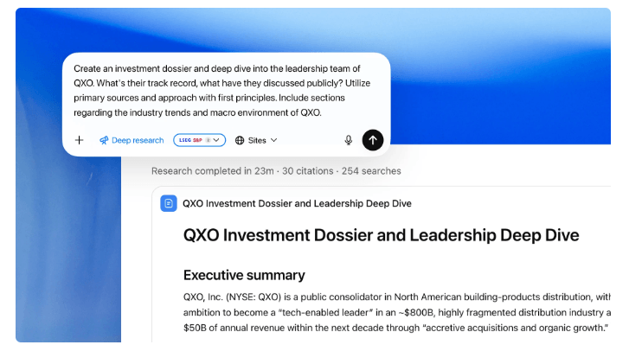Click the red S&P logo in the pill
The height and width of the screenshot is (364, 629).
[197, 140]
